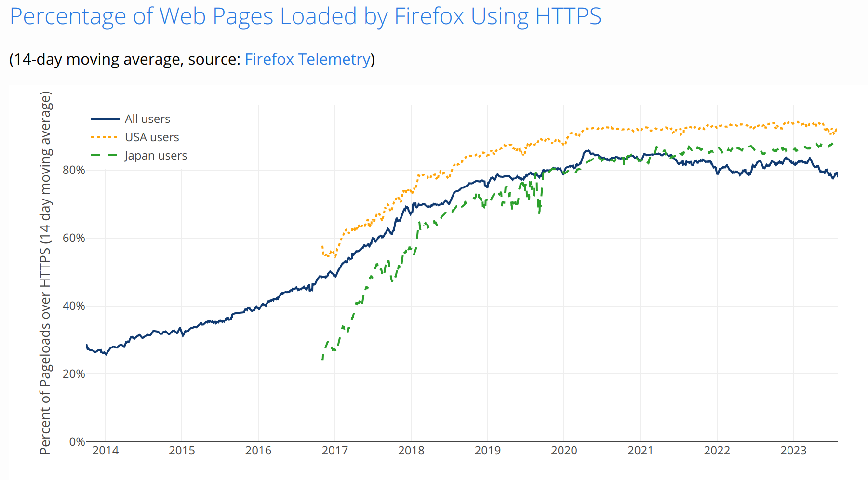Click the 0% y-axis label
The width and height of the screenshot is (868, 480).
click(77, 442)
